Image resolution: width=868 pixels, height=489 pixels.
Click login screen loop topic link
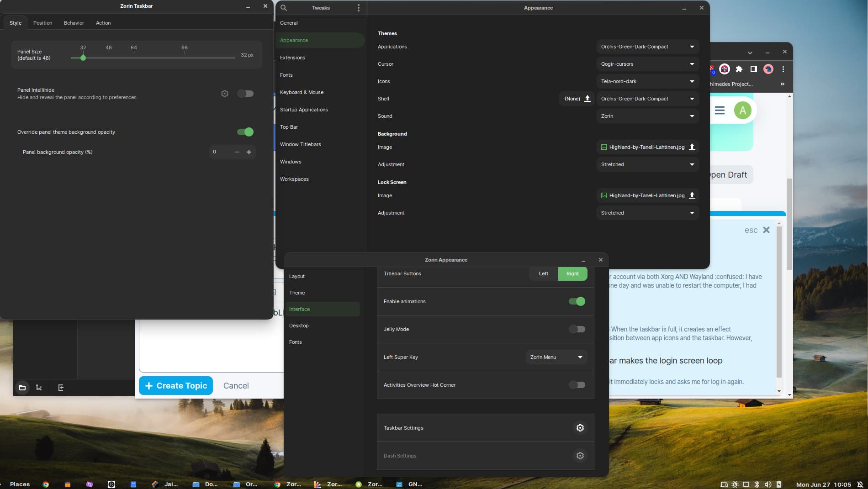(666, 361)
